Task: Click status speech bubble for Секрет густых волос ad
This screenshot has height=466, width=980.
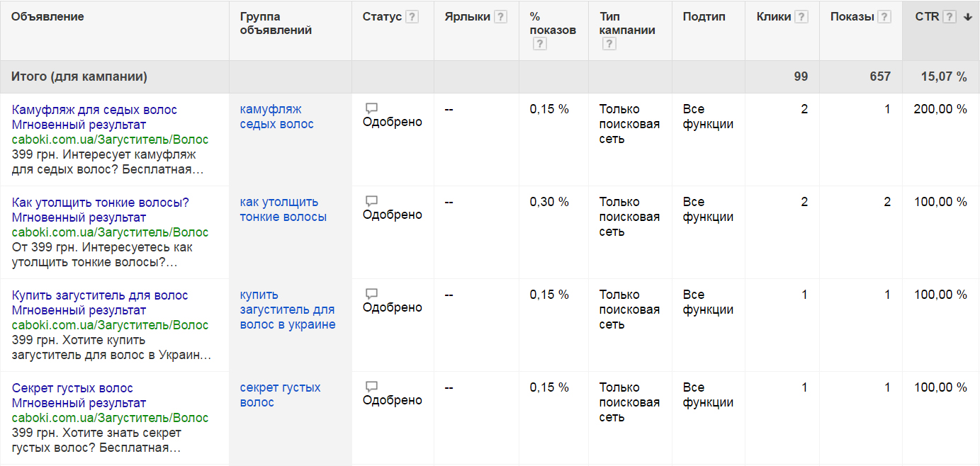Action: point(371,387)
